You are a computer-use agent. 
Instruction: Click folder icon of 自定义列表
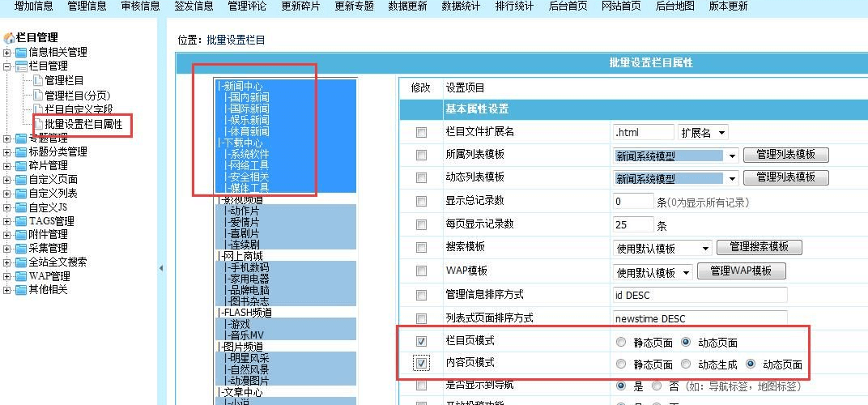click(x=21, y=194)
